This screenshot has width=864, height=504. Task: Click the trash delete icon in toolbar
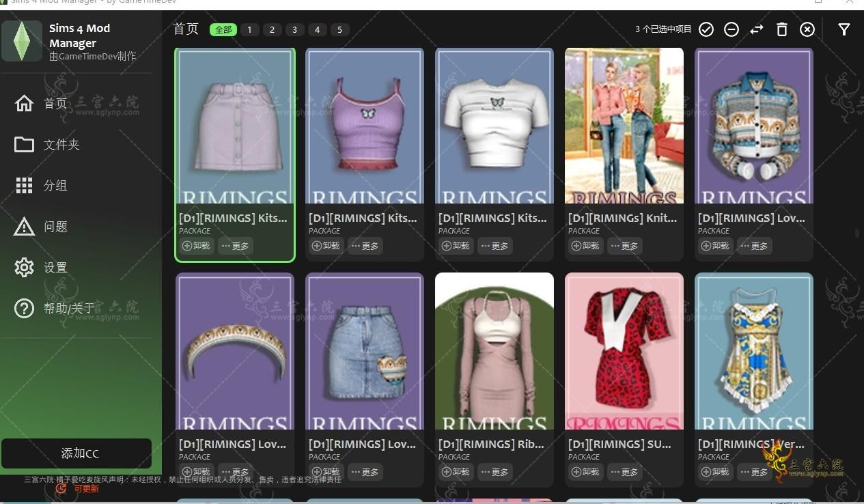pos(782,29)
